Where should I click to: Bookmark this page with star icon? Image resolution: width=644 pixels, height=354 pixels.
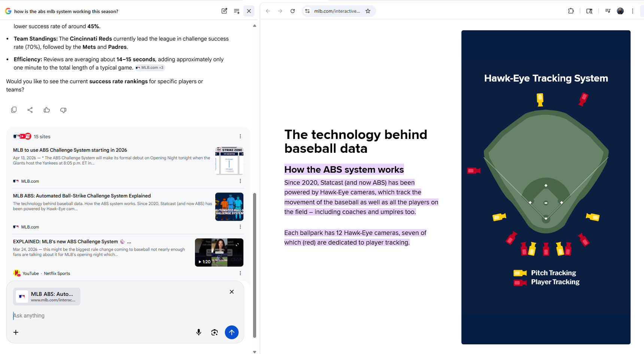pos(368,11)
